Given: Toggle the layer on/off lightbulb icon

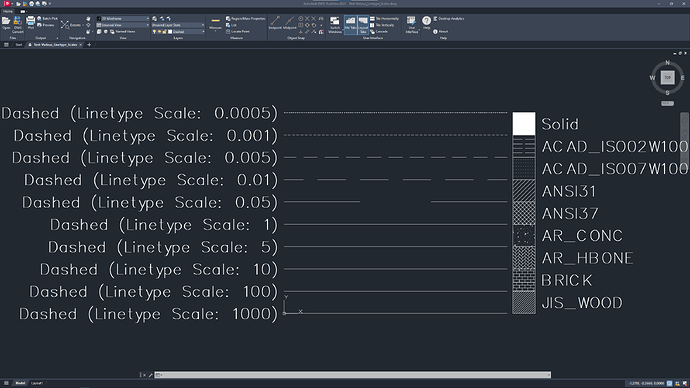Looking at the screenshot, I should tap(154, 31).
